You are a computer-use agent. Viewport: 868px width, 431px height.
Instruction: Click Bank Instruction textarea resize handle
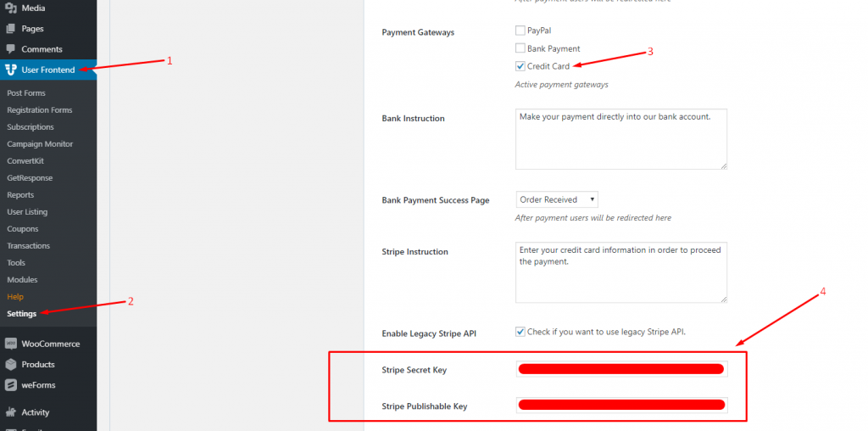[x=724, y=165]
